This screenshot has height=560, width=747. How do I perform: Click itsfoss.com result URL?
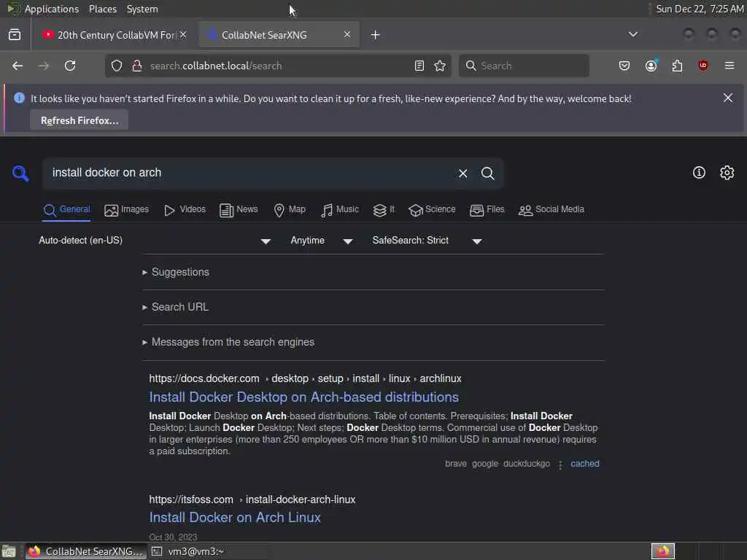(x=252, y=499)
